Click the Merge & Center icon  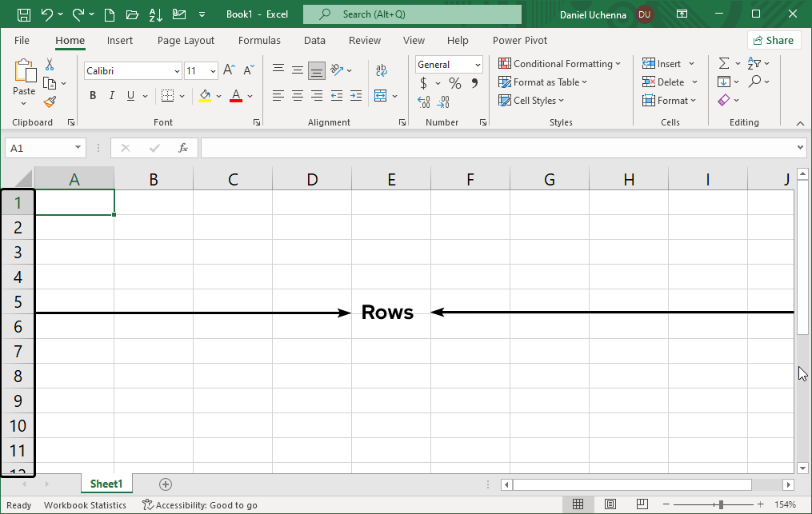pyautogui.click(x=380, y=96)
